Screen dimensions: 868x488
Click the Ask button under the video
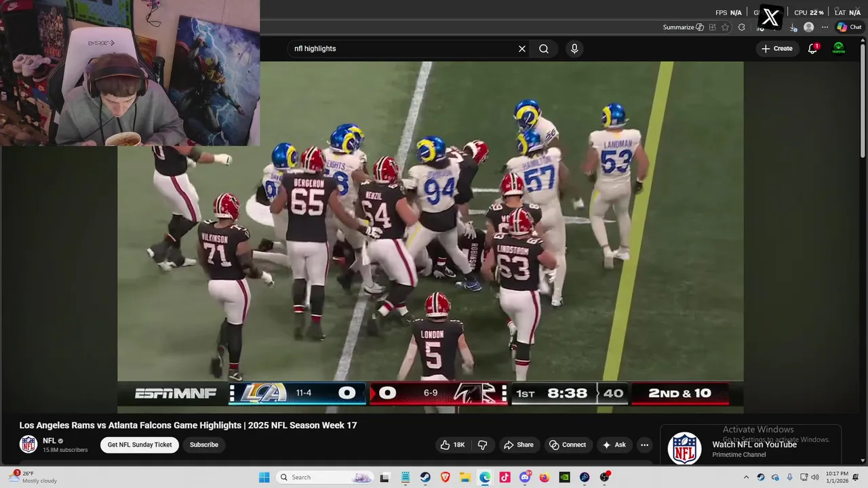614,445
